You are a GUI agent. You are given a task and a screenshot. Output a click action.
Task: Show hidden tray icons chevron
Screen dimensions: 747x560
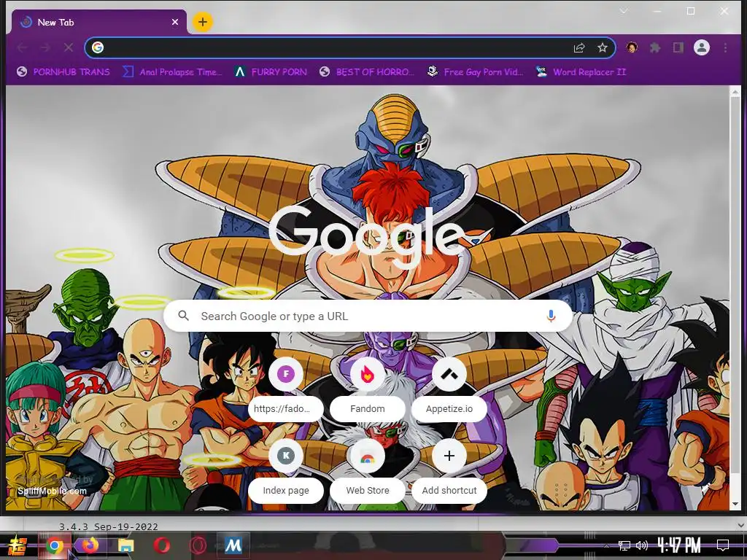pos(606,545)
